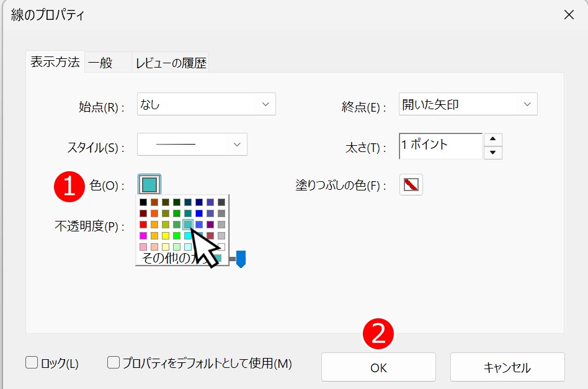Select the yellow swatch in the palette
The height and width of the screenshot is (389, 588).
point(166,235)
